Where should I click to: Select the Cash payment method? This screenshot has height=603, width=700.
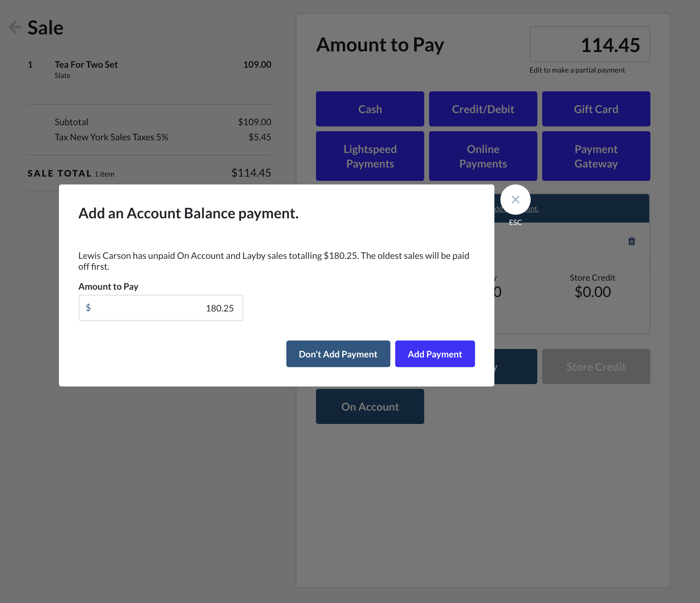[370, 109]
